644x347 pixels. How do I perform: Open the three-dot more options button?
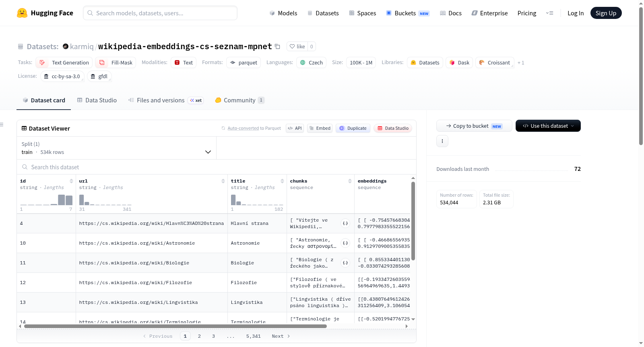pos(442,141)
